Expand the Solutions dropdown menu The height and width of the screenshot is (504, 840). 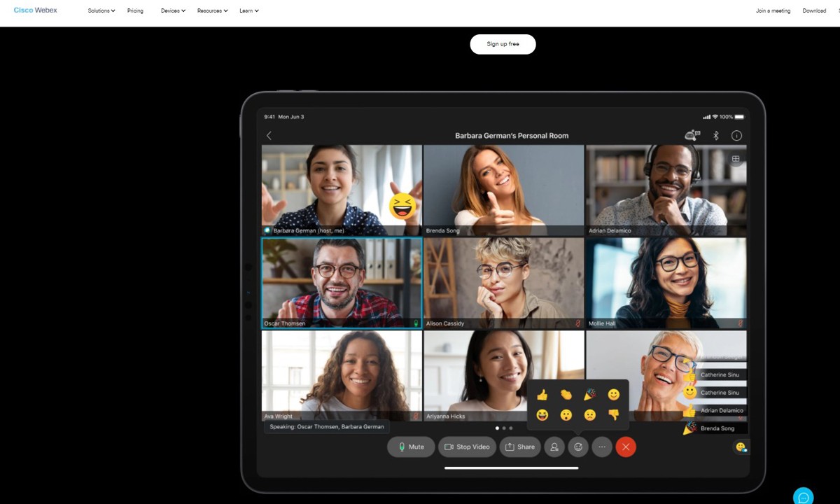pos(101,11)
